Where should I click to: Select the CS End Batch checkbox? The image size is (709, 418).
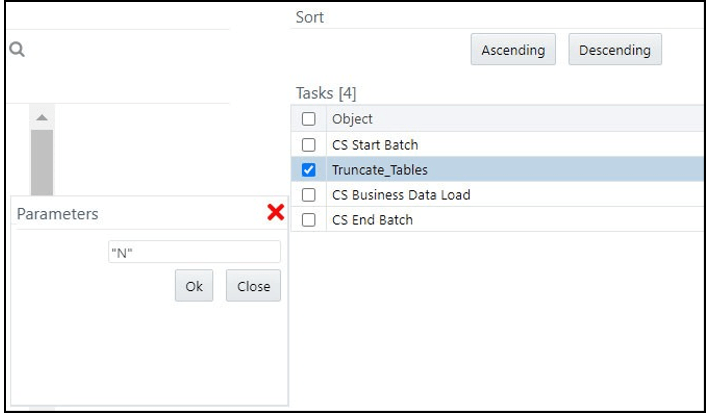(308, 220)
